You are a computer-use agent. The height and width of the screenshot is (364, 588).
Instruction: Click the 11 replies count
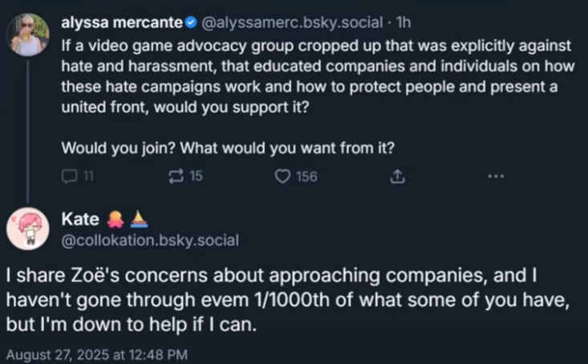pyautogui.click(x=88, y=177)
